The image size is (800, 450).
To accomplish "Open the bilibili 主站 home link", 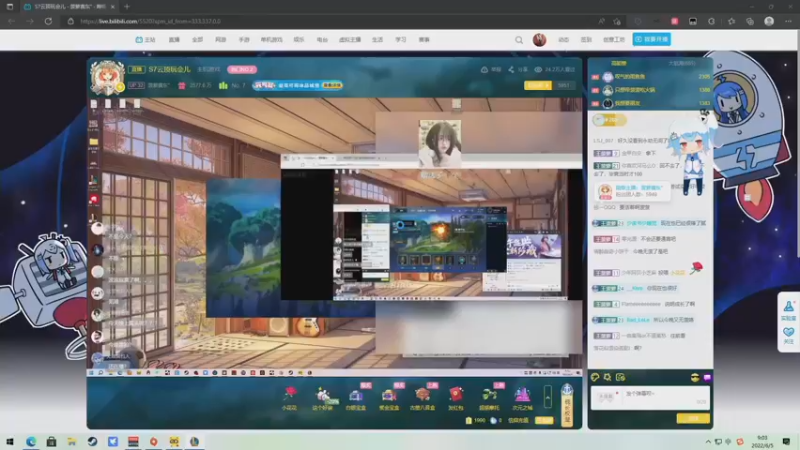I will tap(145, 40).
